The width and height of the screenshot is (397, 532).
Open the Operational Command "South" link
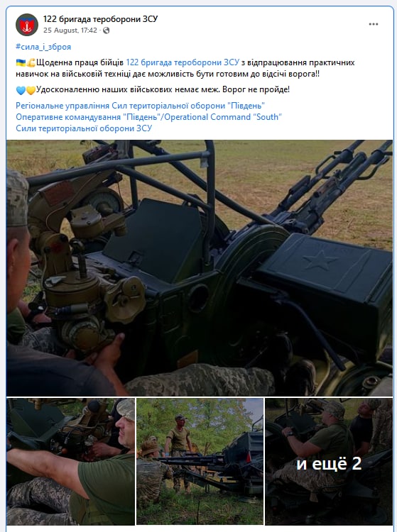pyautogui.click(x=148, y=117)
